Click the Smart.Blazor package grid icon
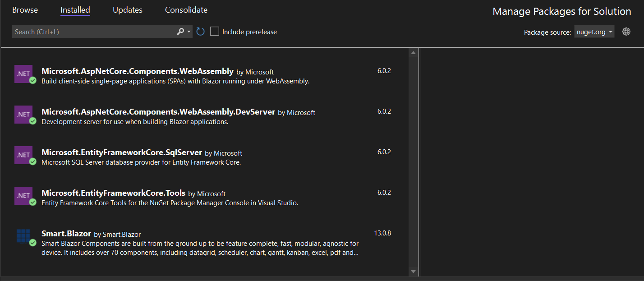The image size is (644, 281). 23,236
